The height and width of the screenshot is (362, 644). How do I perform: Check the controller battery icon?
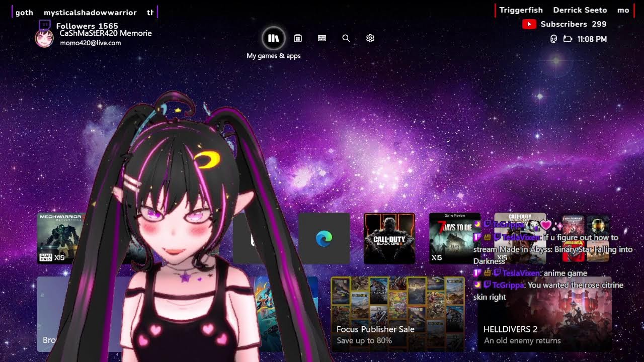click(x=568, y=39)
